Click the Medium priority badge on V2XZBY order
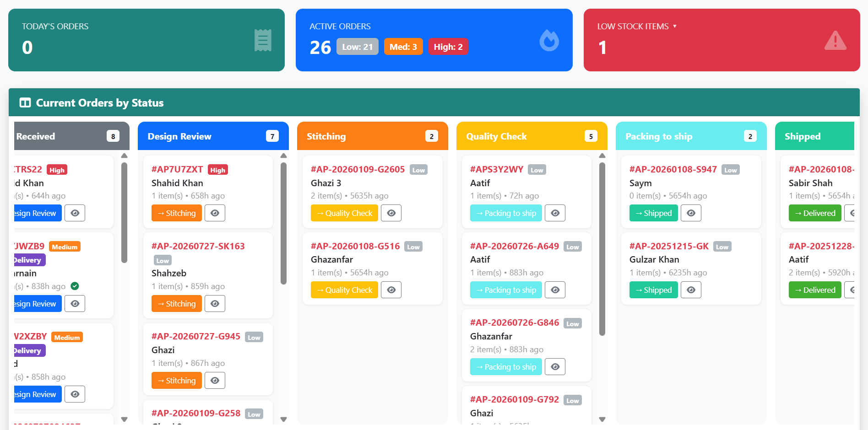The width and height of the screenshot is (868, 430). click(x=67, y=338)
